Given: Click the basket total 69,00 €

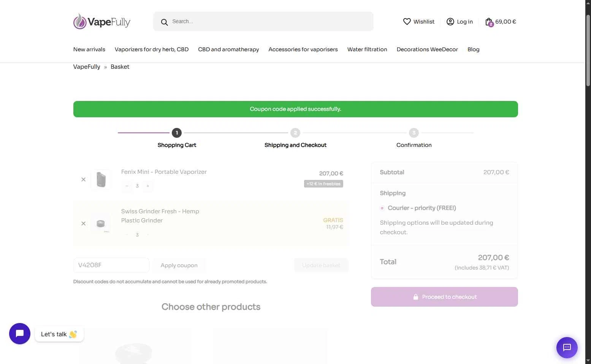Looking at the screenshot, I should click(505, 22).
